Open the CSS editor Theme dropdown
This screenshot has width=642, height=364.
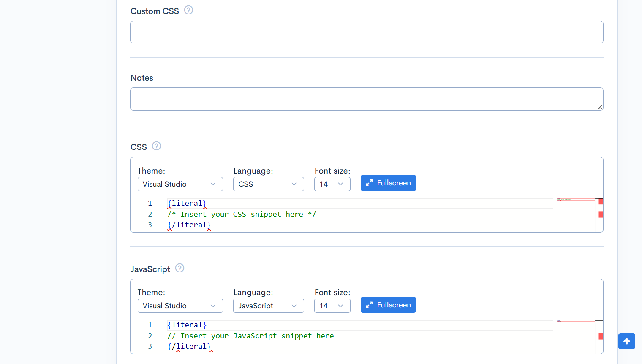coord(180,184)
